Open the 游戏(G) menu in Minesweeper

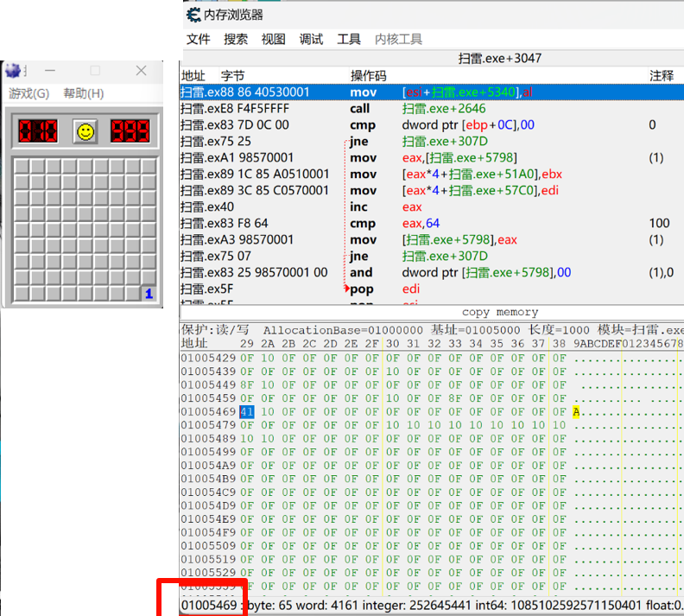pos(28,93)
